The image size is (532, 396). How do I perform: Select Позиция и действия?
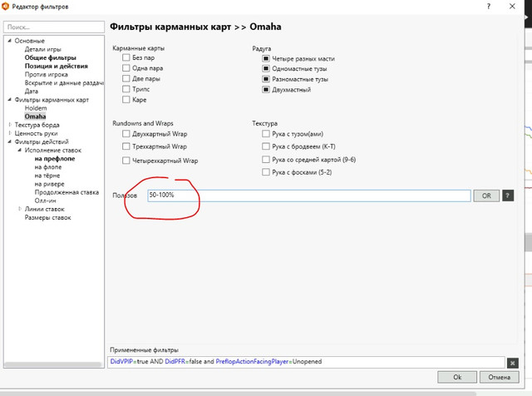coord(56,67)
